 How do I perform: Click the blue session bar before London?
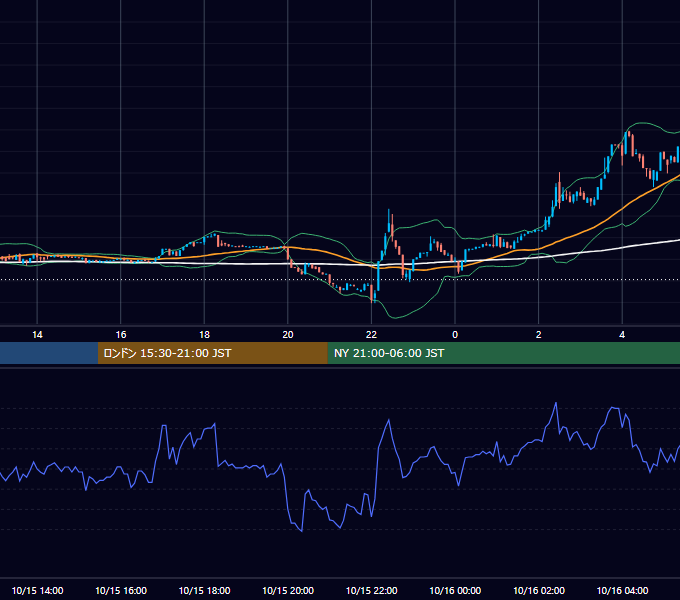[49, 353]
